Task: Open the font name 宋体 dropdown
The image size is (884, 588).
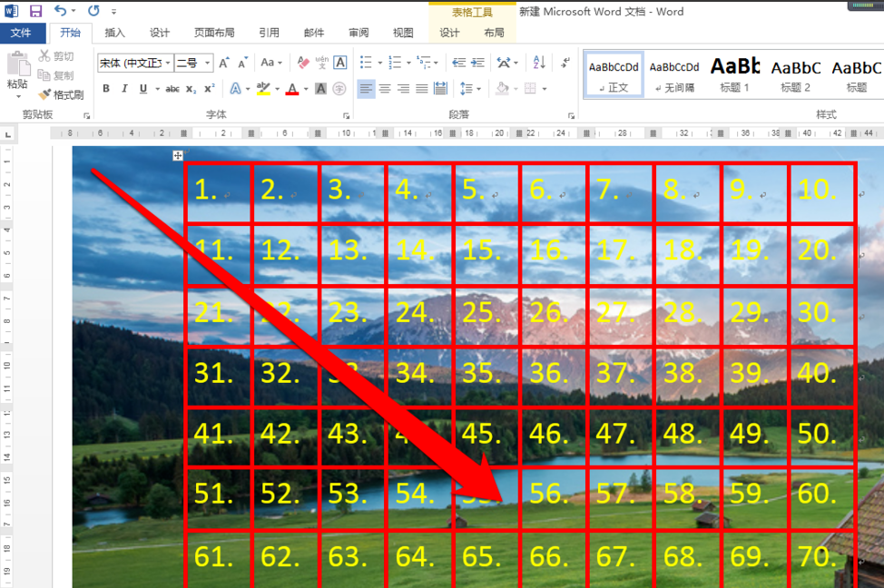Action: [168, 63]
